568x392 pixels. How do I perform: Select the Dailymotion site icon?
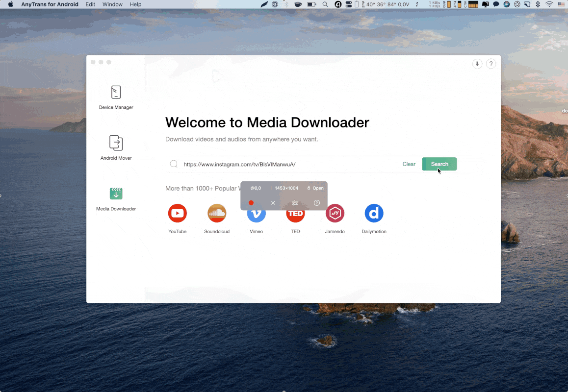[x=374, y=214]
